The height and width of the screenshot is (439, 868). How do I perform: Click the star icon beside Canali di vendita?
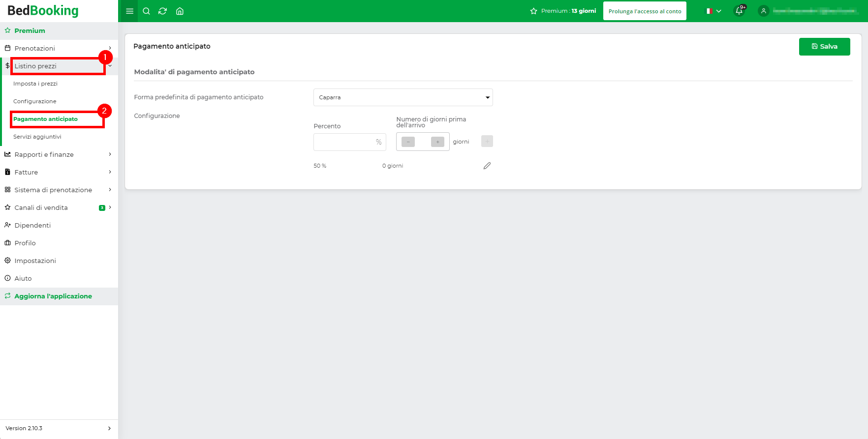pyautogui.click(x=7, y=207)
